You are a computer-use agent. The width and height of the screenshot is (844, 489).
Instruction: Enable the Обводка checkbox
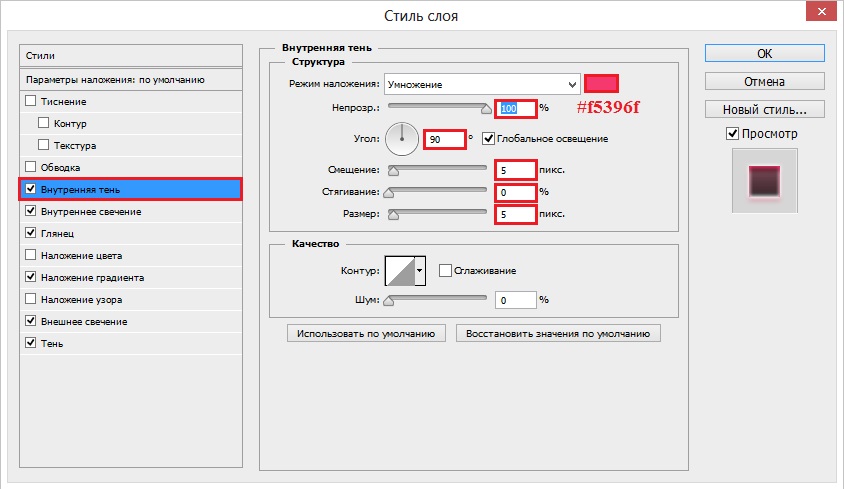click(x=31, y=167)
